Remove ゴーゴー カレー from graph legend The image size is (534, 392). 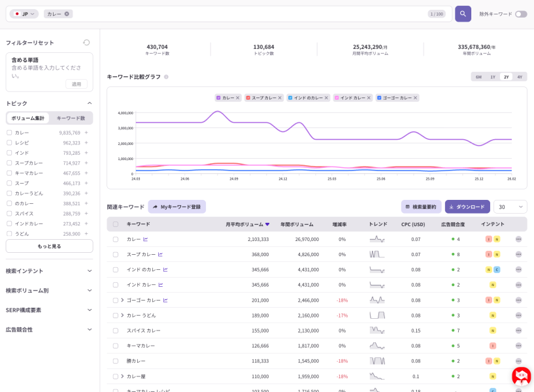click(415, 98)
